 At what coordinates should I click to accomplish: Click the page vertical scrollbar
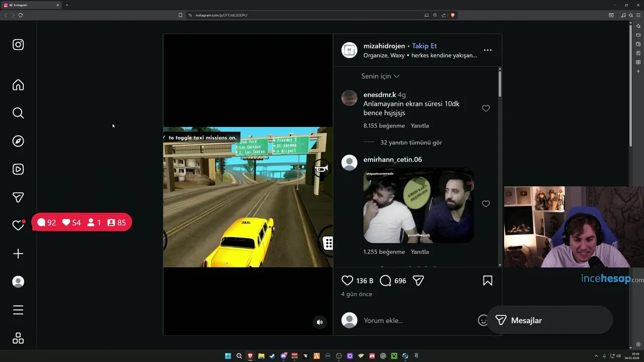(x=630, y=85)
